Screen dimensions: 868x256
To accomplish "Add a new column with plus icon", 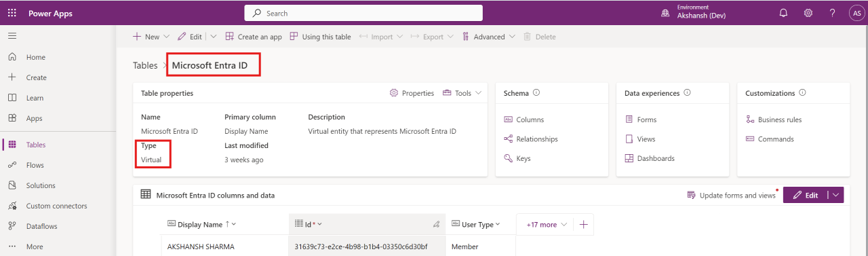I will pyautogui.click(x=583, y=224).
